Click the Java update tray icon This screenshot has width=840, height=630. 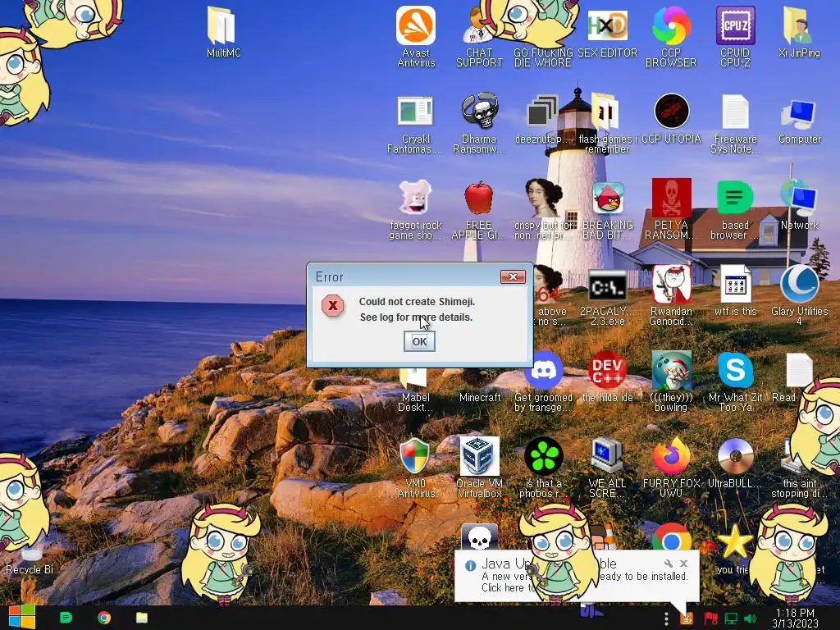pyautogui.click(x=687, y=619)
